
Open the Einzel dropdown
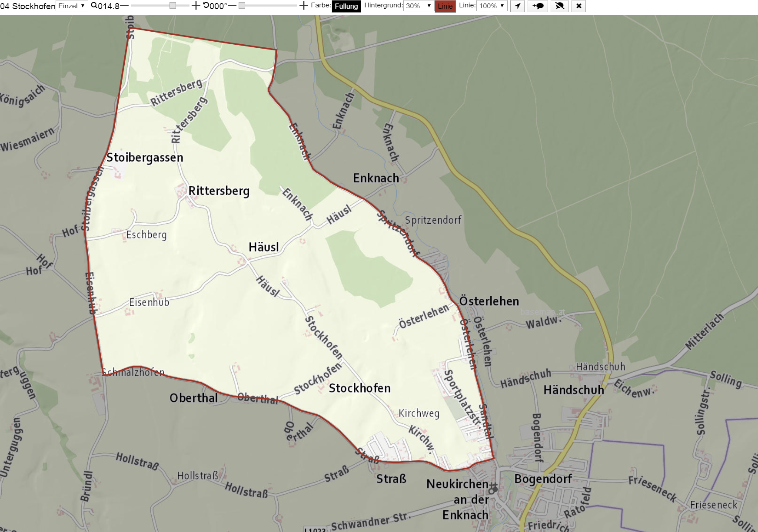click(x=72, y=6)
